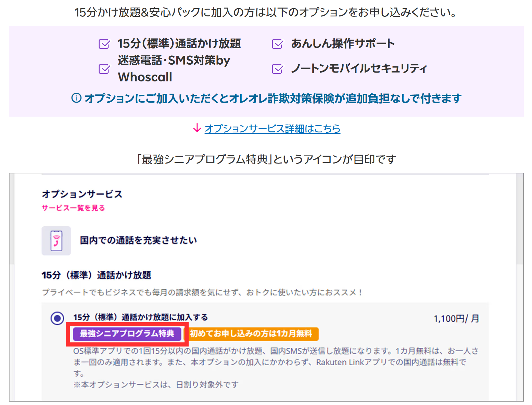
Task: Click the 国内での通話を充実させたい category title
Action: pyautogui.click(x=138, y=240)
